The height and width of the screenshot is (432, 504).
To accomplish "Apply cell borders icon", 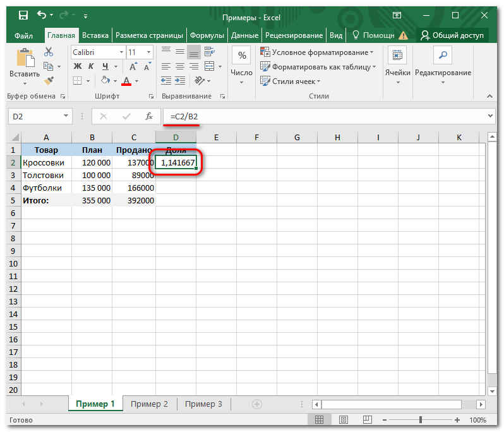I will tap(78, 80).
